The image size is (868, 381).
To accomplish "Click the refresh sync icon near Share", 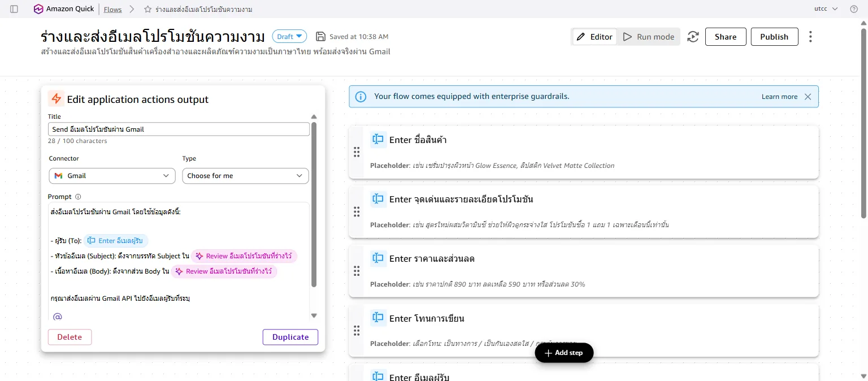I will 693,37.
